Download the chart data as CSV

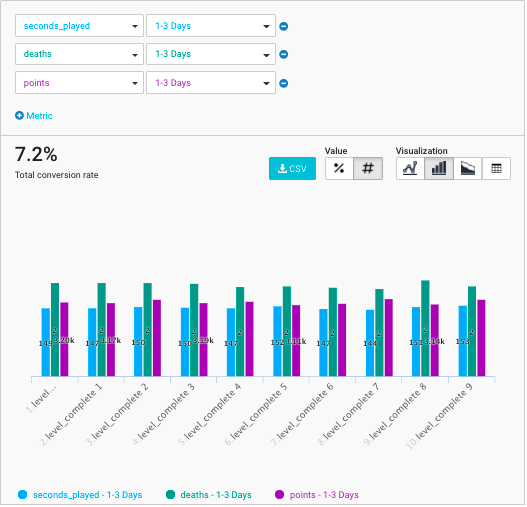293,169
